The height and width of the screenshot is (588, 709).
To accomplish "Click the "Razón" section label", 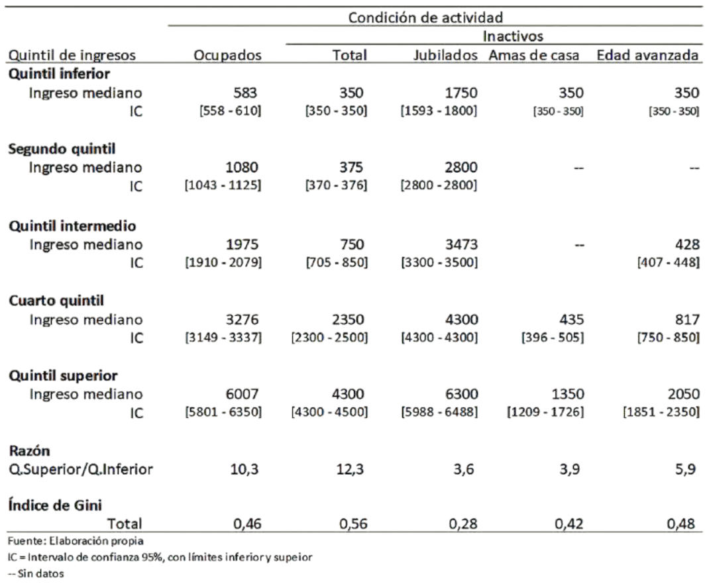I will point(29,452).
